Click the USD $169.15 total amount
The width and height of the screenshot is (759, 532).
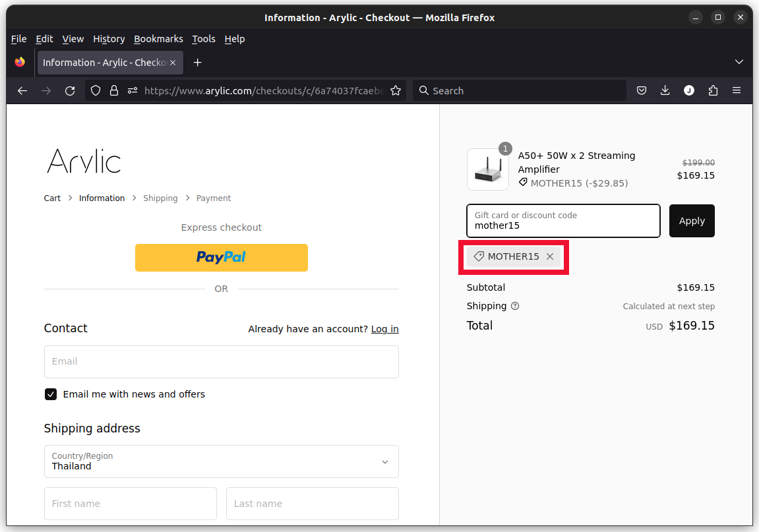(x=680, y=326)
